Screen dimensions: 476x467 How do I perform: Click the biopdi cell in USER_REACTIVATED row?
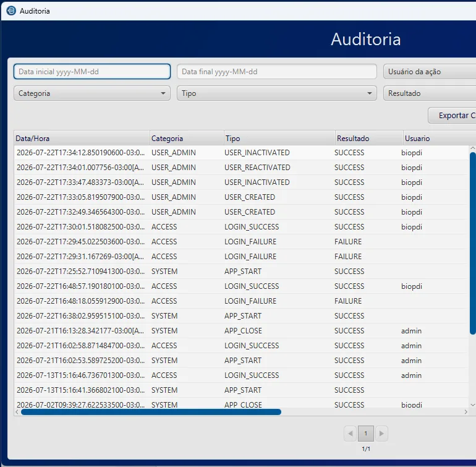tap(412, 168)
